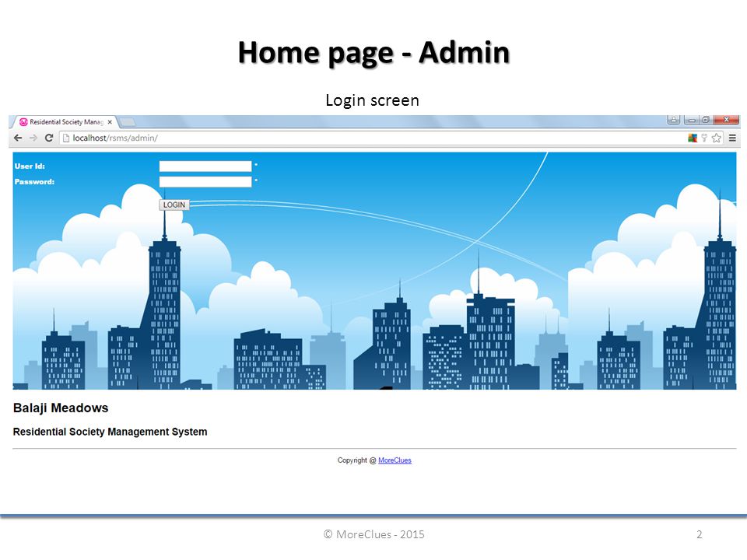
Task: Close the Residential Society tab
Action: point(110,122)
